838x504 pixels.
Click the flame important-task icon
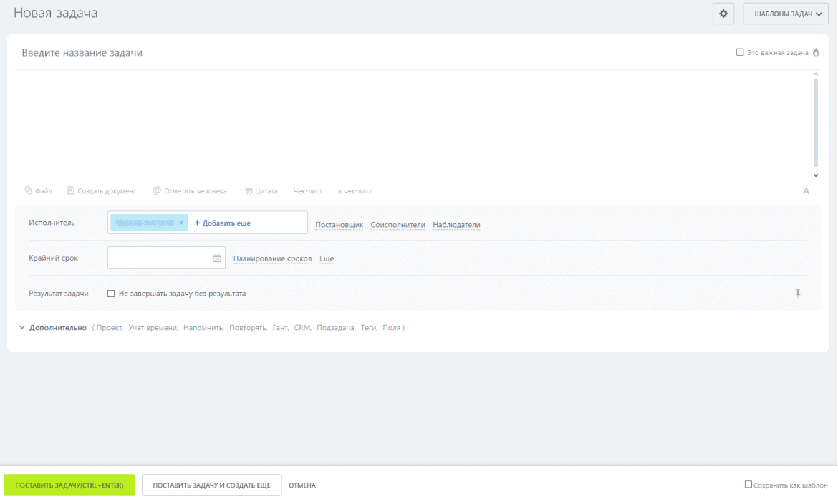click(x=816, y=52)
